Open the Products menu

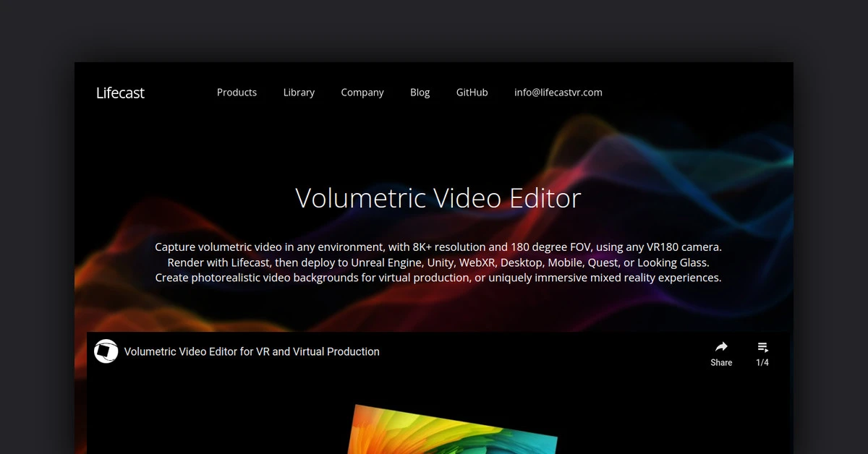(x=237, y=93)
